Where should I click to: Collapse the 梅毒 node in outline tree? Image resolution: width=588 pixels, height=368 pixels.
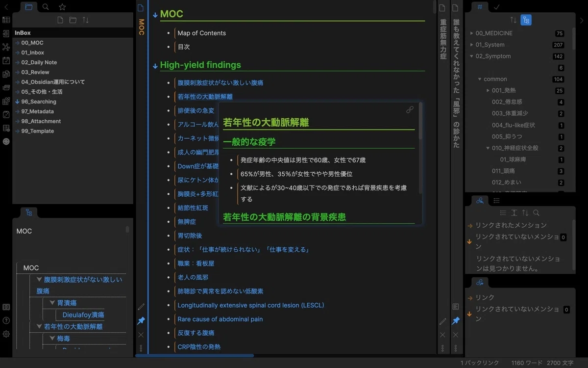click(x=52, y=338)
